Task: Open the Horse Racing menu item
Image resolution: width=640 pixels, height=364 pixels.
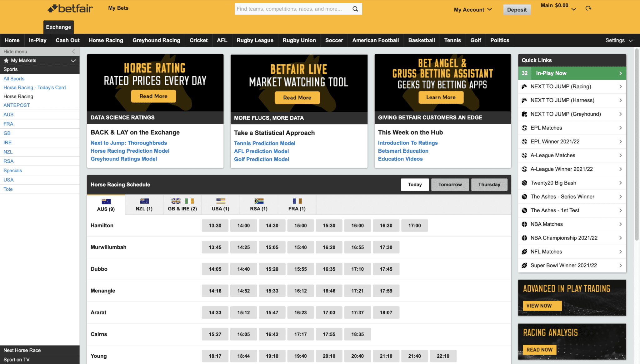Action: (x=106, y=40)
